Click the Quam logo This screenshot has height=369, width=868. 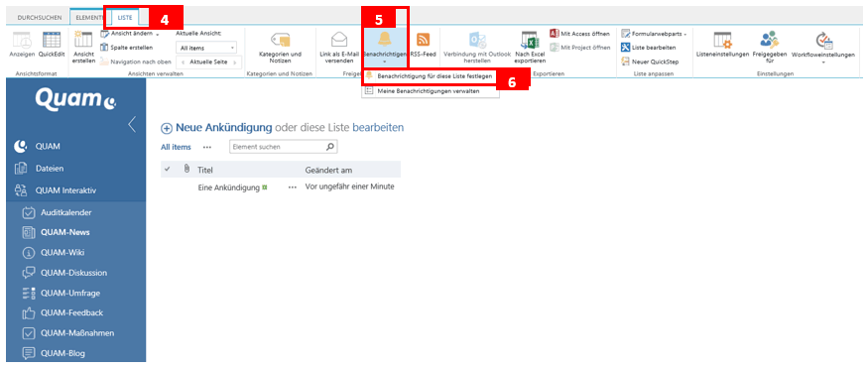[75, 98]
